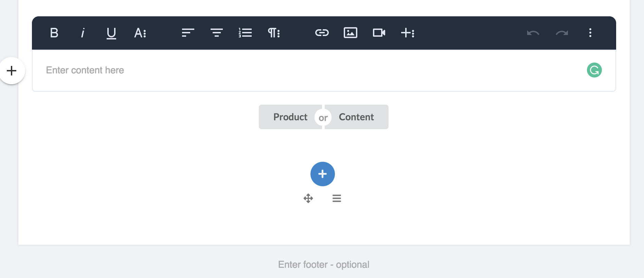
Task: Click the Grammarly icon in editor
Action: (x=594, y=70)
